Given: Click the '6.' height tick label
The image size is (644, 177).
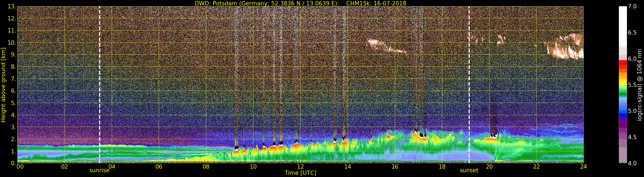Looking at the screenshot, I should click(13, 91).
